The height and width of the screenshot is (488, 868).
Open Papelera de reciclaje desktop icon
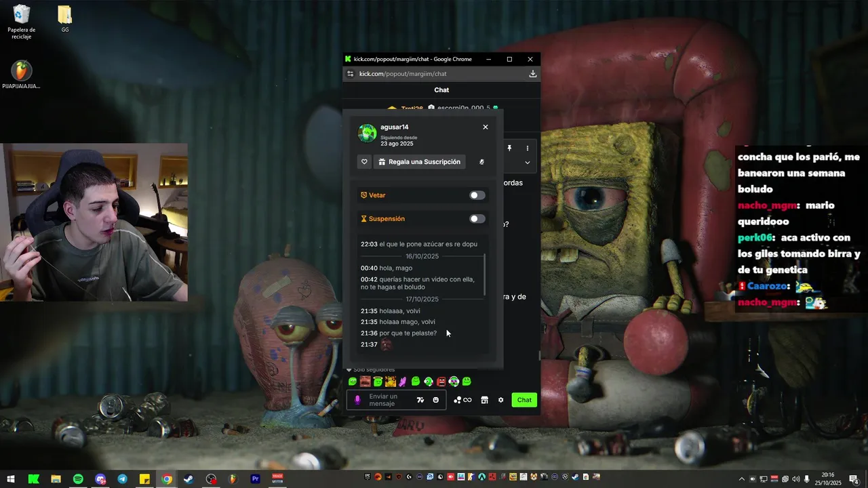pos(22,22)
